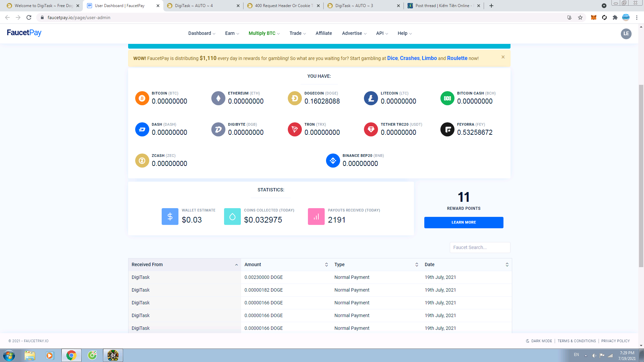The height and width of the screenshot is (362, 644).
Task: Click the FaucetPay logo
Action: click(x=24, y=33)
